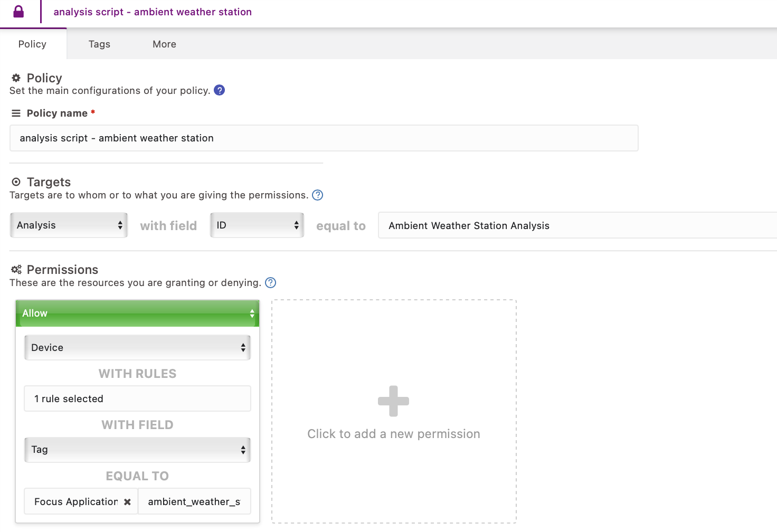777x532 pixels.
Task: Open the ID field dropdown
Action: [x=257, y=225]
